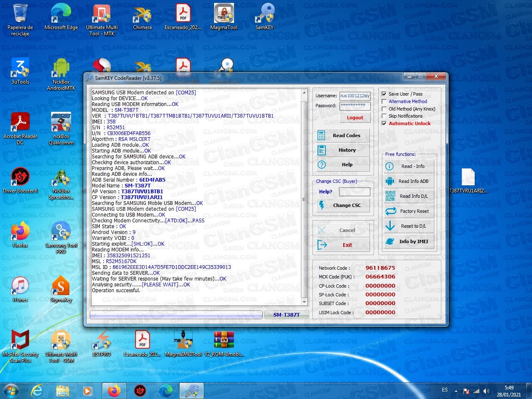Viewport: 532px width, 399px height.
Task: Launch McAfee Security Scan Plus icon
Action: pyautogui.click(x=20, y=346)
